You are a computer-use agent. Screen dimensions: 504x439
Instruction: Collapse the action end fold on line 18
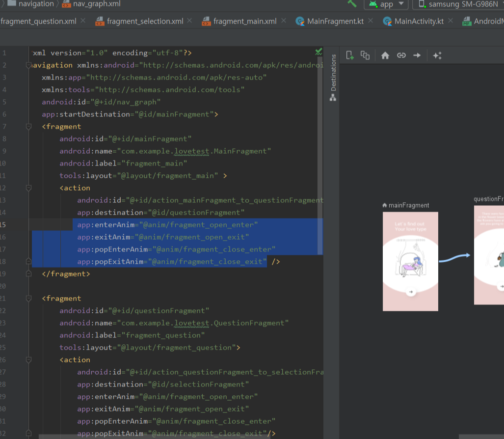point(28,261)
